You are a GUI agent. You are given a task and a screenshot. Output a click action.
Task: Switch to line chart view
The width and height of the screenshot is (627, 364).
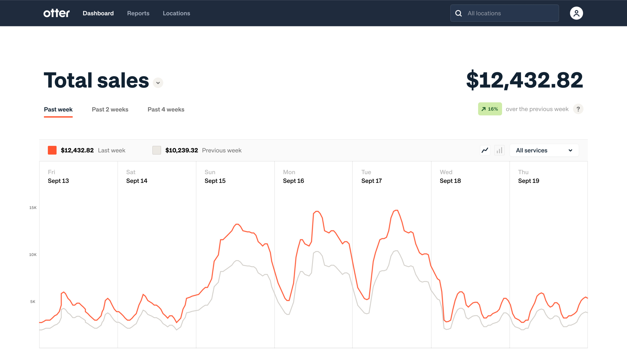coord(485,150)
